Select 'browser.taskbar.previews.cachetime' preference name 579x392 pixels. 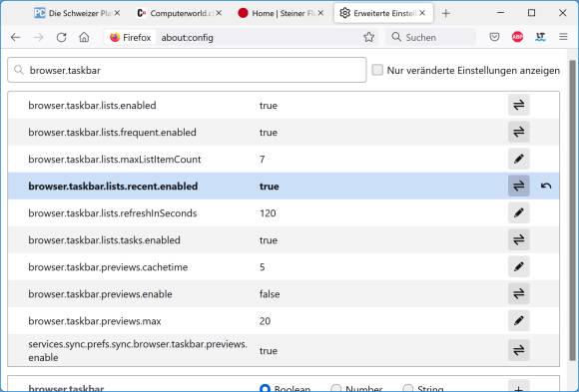pos(108,267)
